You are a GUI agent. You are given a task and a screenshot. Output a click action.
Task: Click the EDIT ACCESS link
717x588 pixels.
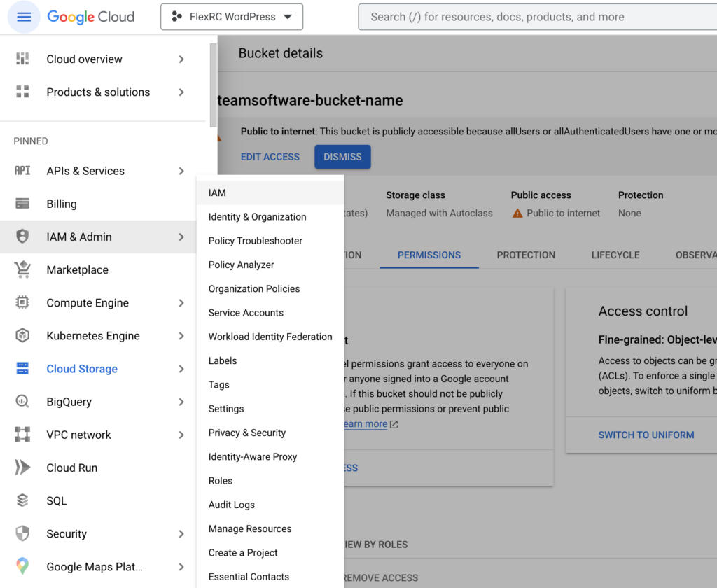point(270,157)
